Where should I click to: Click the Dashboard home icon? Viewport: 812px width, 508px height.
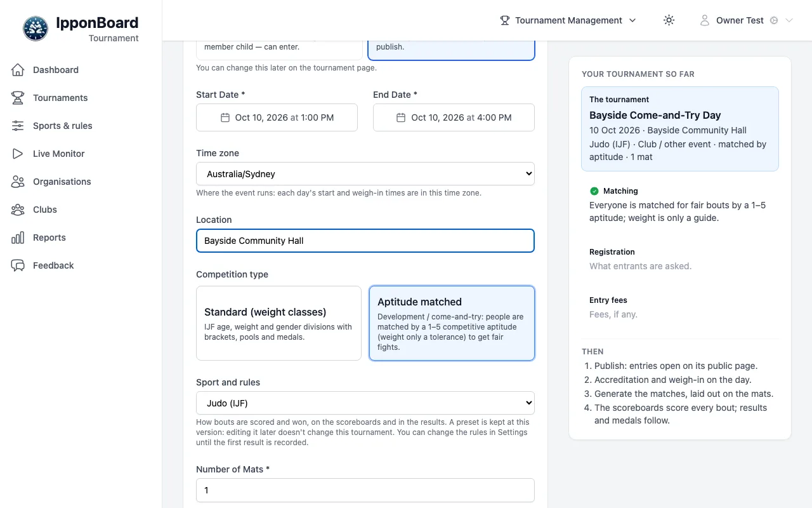[18, 70]
